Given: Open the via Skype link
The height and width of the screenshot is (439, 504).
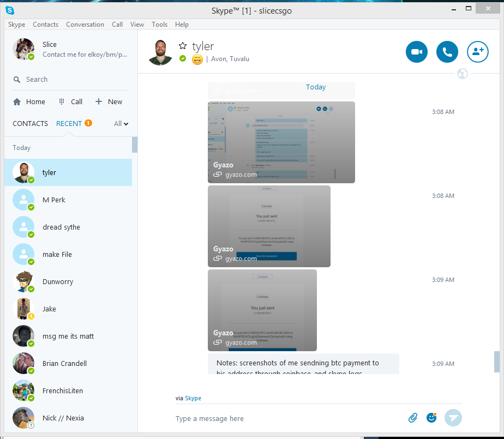Looking at the screenshot, I should click(193, 398).
